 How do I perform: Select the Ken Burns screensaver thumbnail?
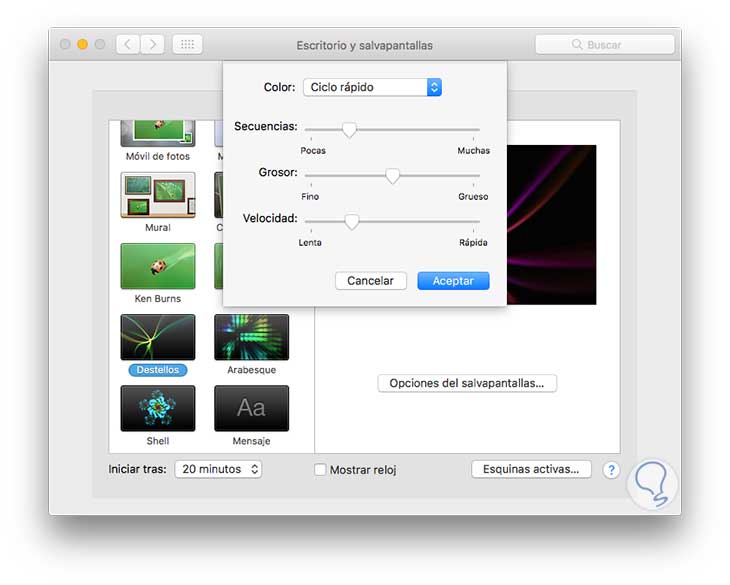coord(158,266)
